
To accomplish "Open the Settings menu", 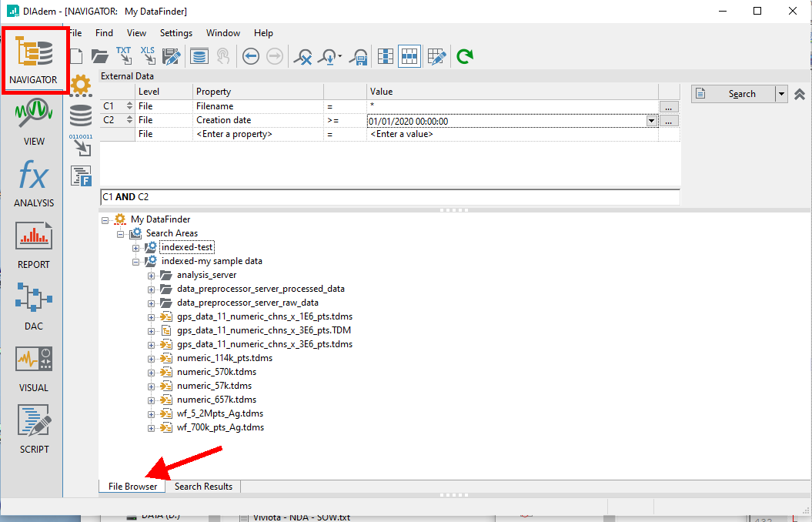I will coord(176,33).
